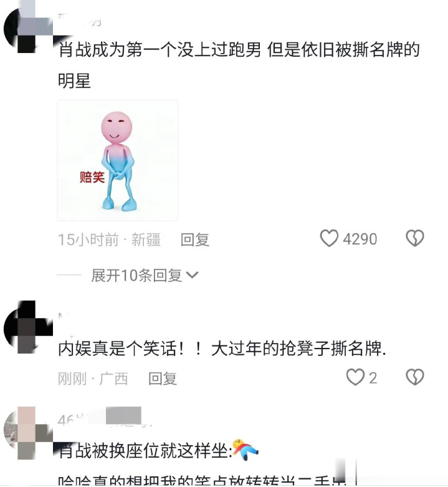Select the comment about 肖战 撕名牌
448x487 pixels.
pyautogui.click(x=239, y=65)
